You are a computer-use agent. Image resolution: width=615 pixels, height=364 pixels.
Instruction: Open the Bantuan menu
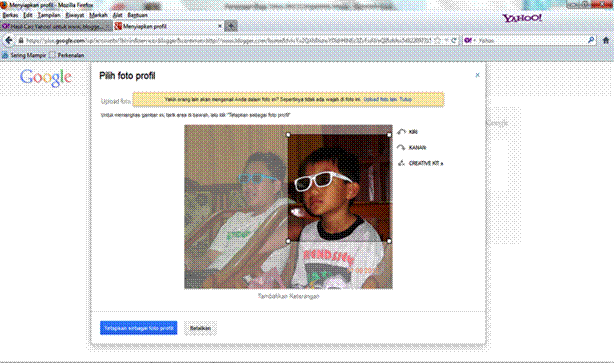(137, 15)
